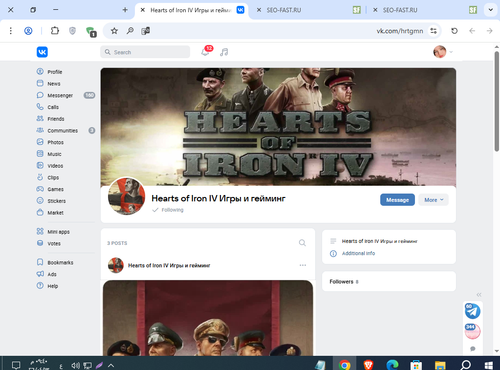Open the music player icon
This screenshot has height=370, width=500.
tap(224, 52)
